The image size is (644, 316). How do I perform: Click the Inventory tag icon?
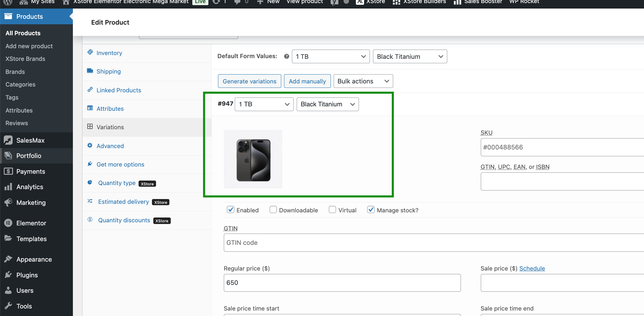[90, 52]
